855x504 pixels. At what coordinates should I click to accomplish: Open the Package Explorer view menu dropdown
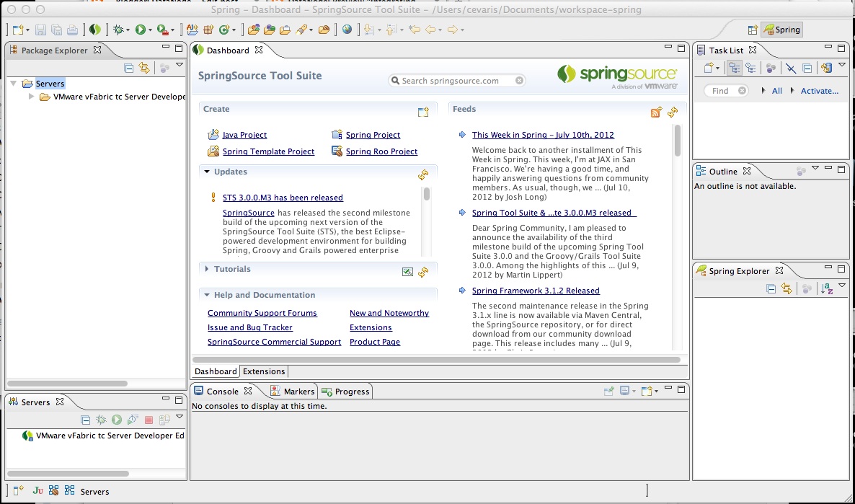coord(180,66)
